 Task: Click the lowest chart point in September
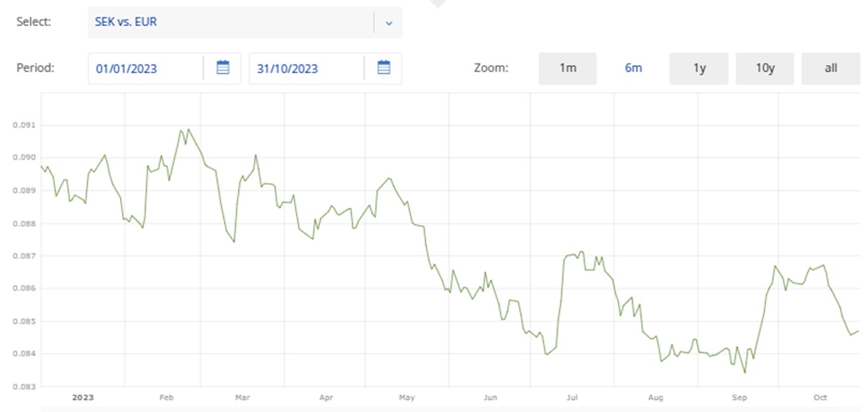pos(745,372)
